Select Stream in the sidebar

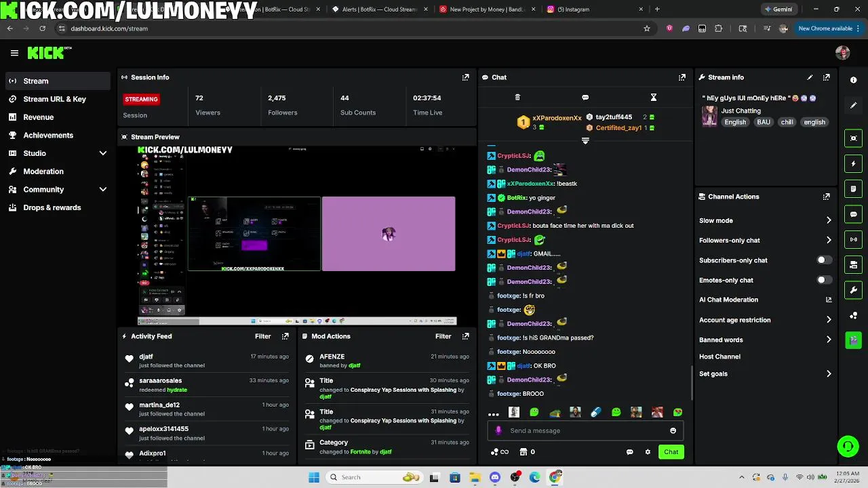[57, 81]
